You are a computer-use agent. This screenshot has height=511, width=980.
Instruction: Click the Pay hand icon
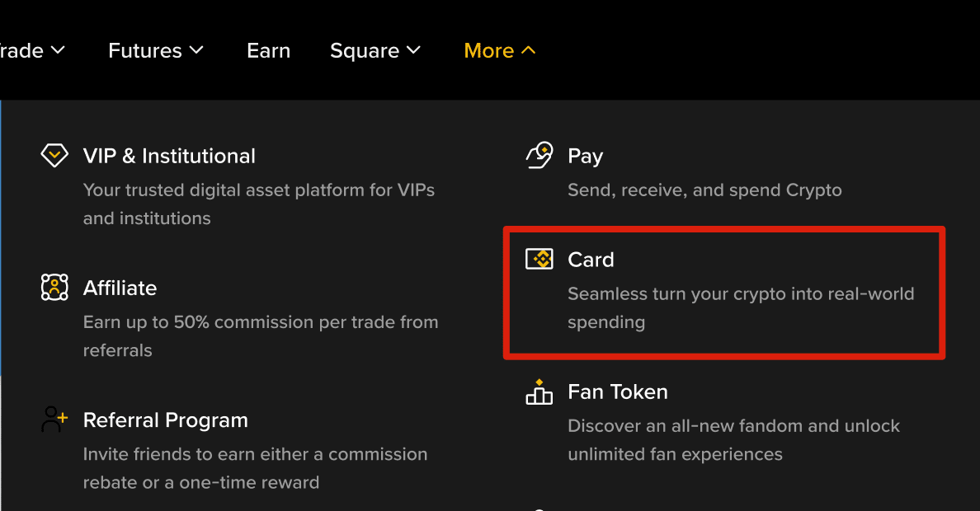point(539,155)
